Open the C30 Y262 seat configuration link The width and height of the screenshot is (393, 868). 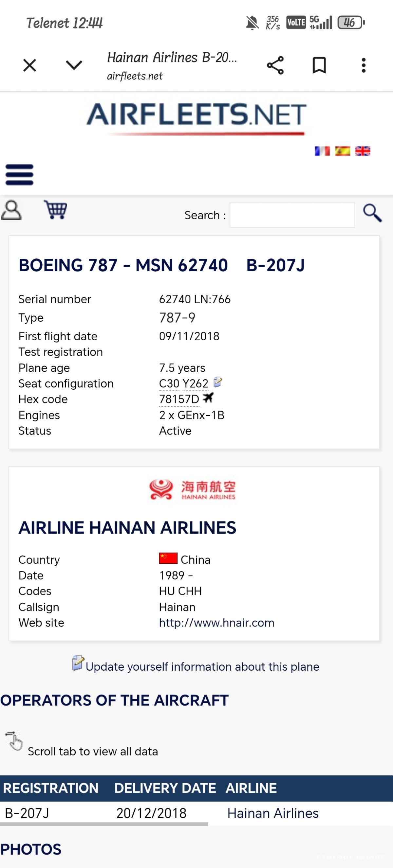[183, 383]
